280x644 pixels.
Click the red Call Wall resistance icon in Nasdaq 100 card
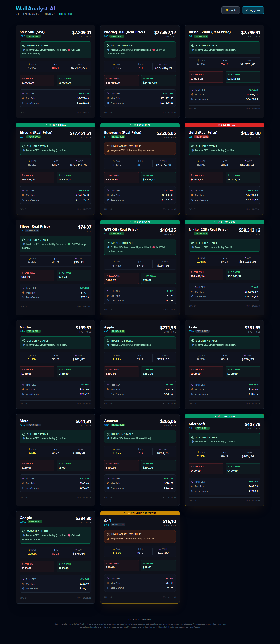154,50
